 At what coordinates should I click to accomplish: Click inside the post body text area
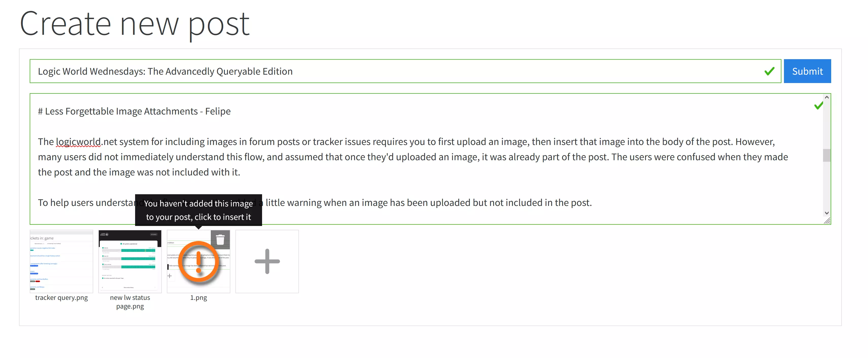(x=426, y=159)
